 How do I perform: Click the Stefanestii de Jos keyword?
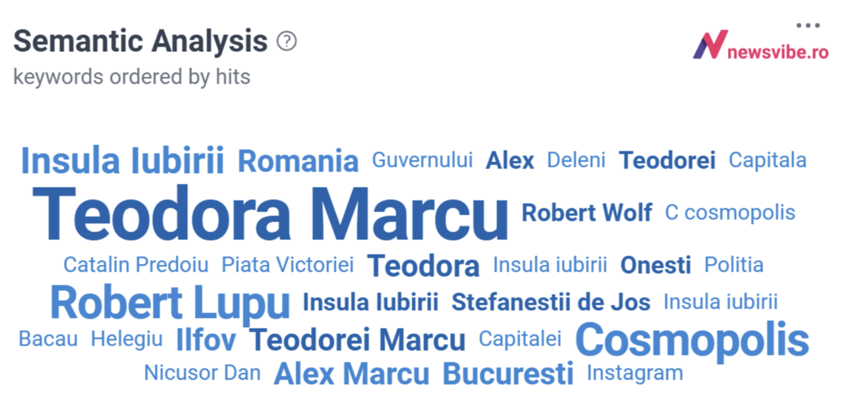551,302
